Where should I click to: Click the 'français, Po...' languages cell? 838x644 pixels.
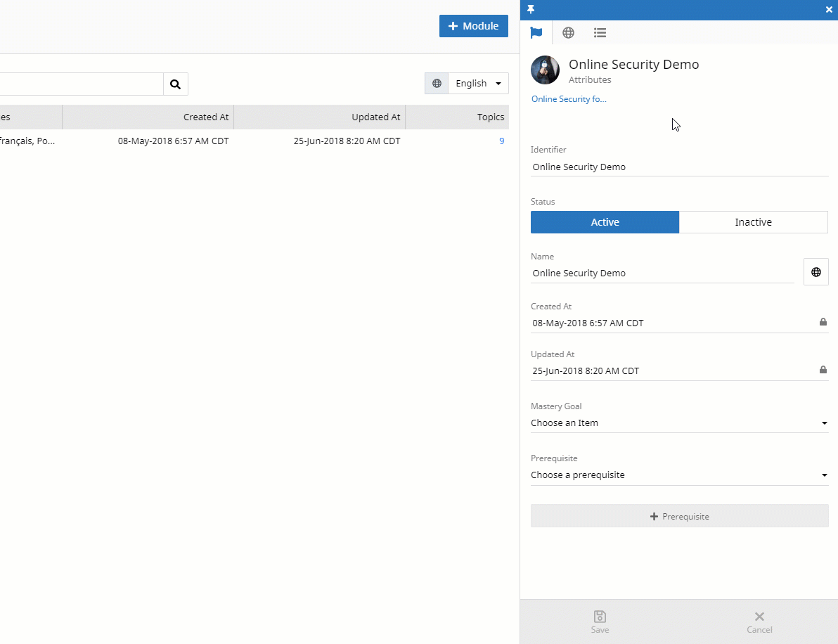coord(27,141)
